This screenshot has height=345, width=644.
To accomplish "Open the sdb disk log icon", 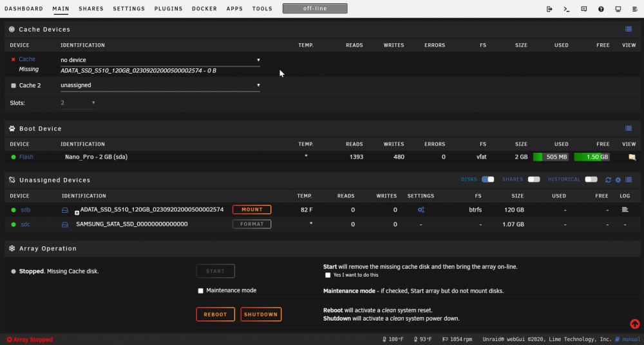I will click(x=625, y=210).
